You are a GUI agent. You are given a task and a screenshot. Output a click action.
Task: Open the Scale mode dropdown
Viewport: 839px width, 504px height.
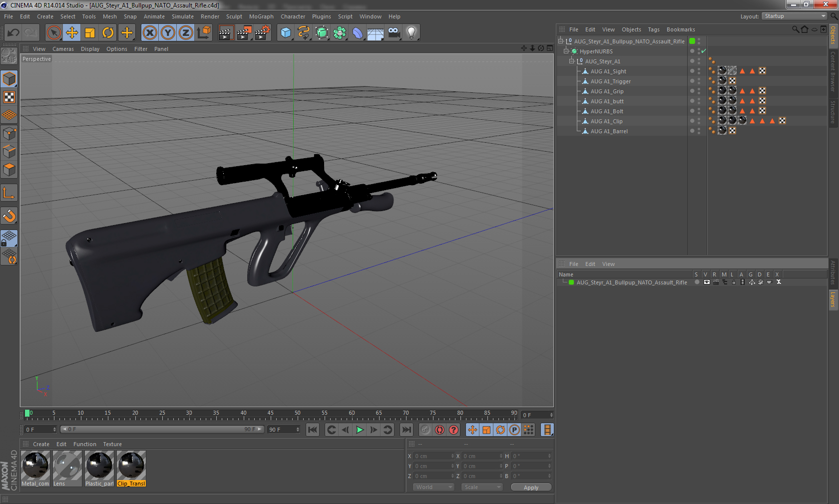[481, 487]
